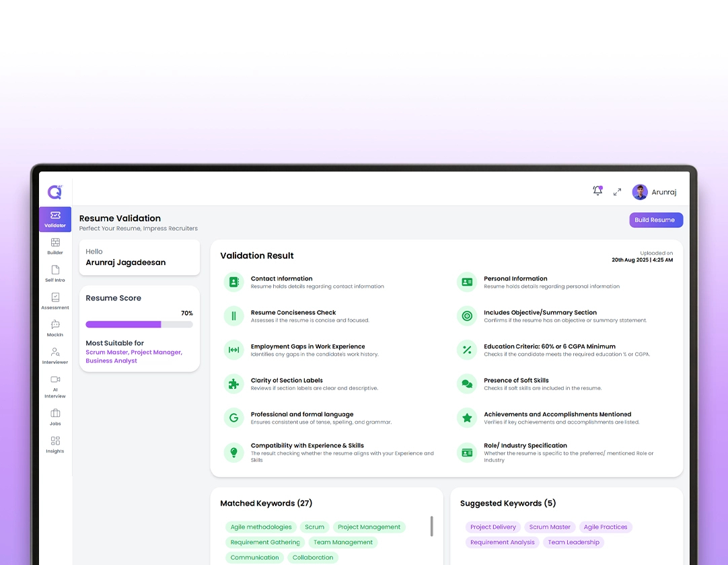The height and width of the screenshot is (565, 728).
Task: Click the Validation Result heading
Action: click(257, 256)
